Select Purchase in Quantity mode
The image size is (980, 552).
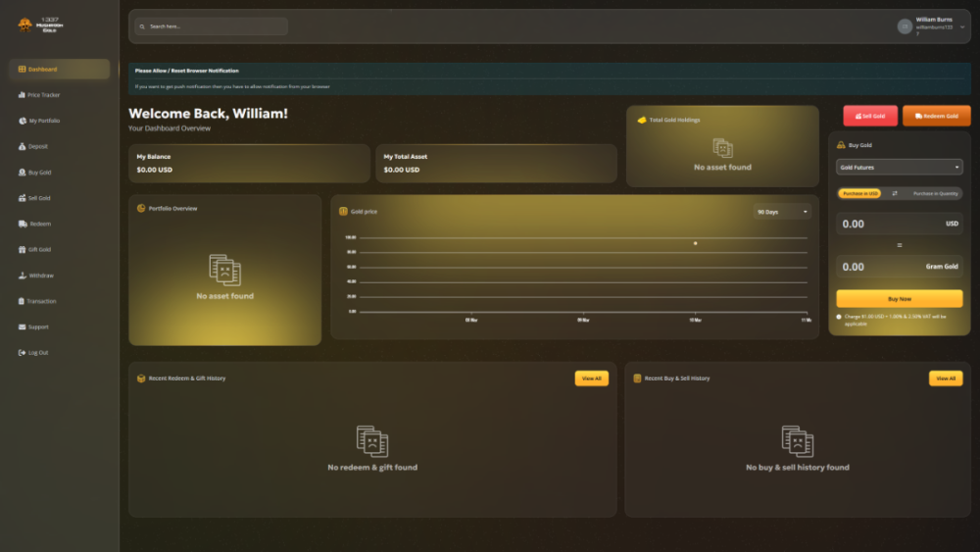935,194
